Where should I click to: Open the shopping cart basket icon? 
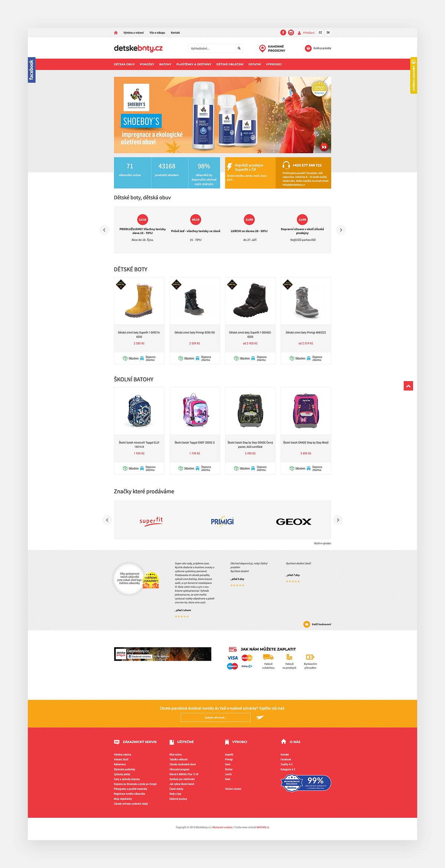308,48
